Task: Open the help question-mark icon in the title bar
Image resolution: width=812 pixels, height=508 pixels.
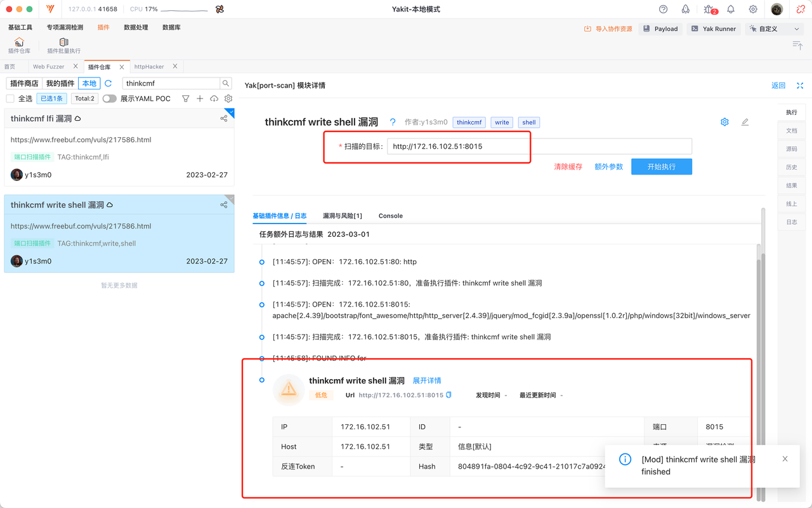Action: point(664,10)
